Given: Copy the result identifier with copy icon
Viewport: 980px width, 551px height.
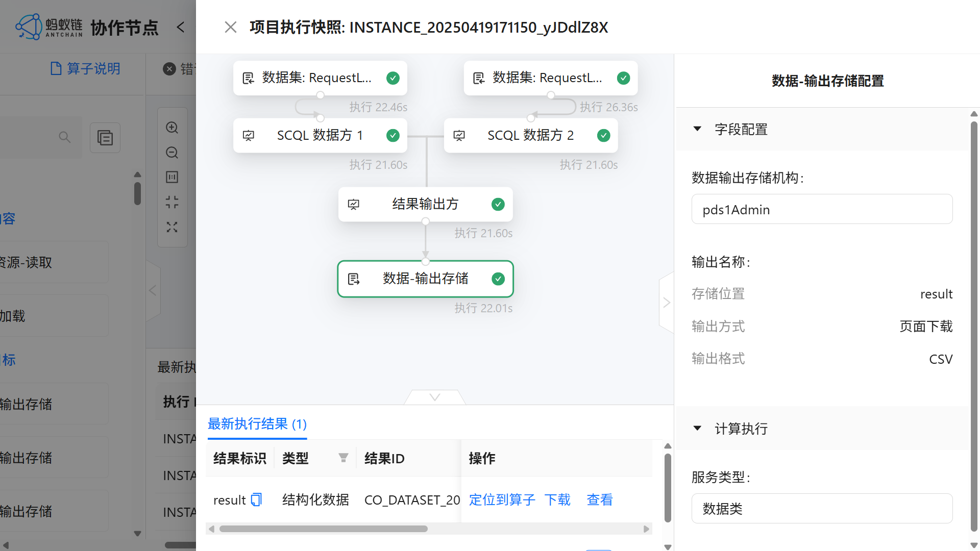Looking at the screenshot, I should point(256,499).
